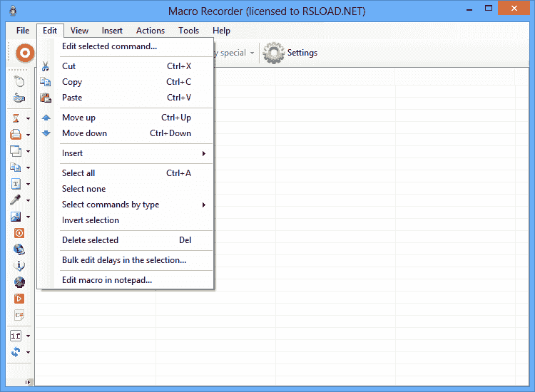Expand the dropdown arrow next to eyedropper icon

tap(28, 200)
